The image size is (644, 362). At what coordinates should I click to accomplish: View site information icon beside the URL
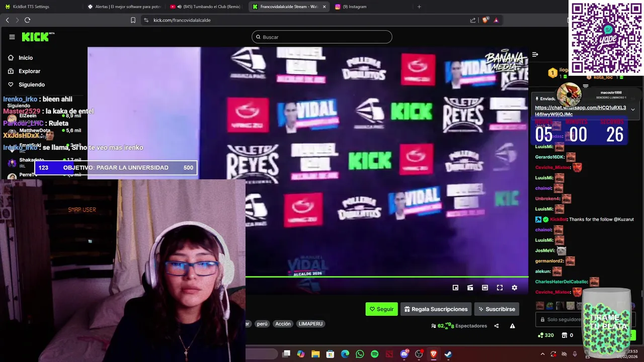click(146, 20)
